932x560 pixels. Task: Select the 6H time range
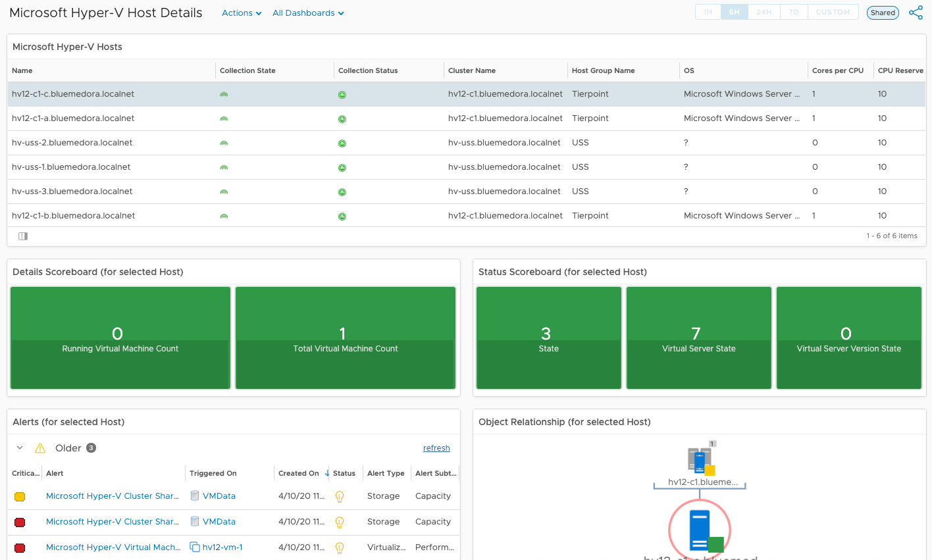734,12
